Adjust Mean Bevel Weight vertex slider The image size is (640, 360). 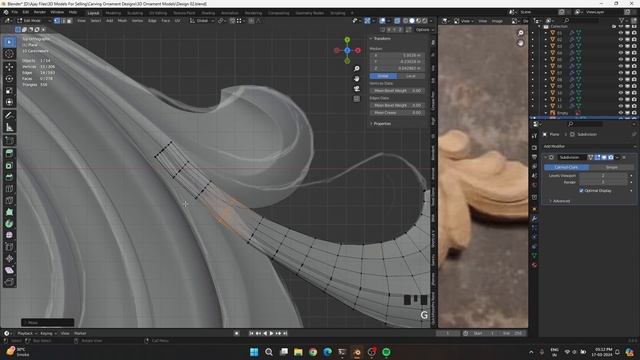[397, 91]
